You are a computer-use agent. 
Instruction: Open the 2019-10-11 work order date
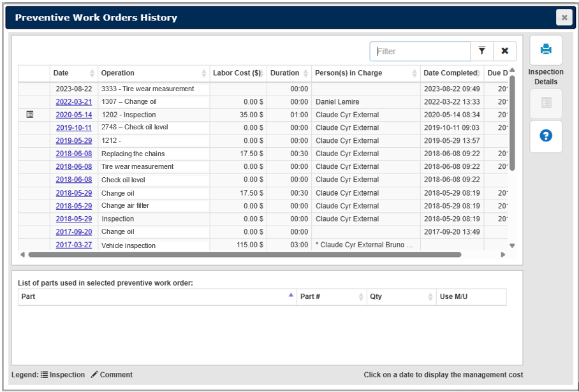point(73,127)
